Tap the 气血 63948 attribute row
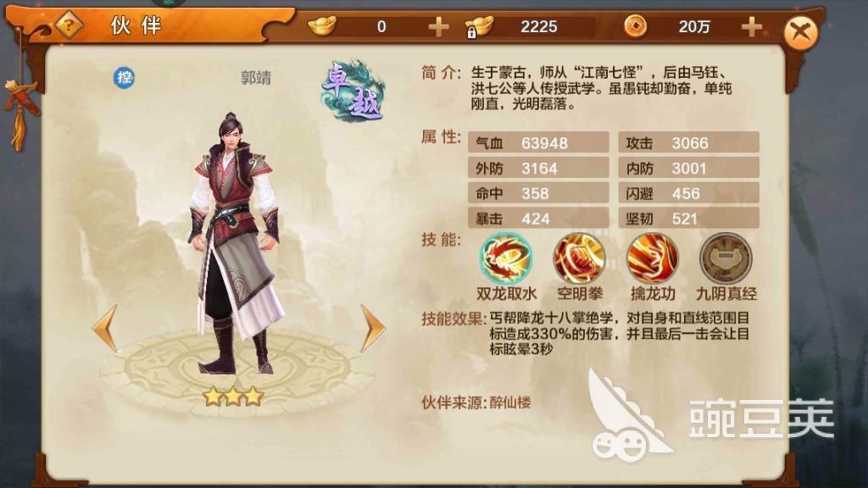Image resolution: width=868 pixels, height=488 pixels. click(538, 142)
